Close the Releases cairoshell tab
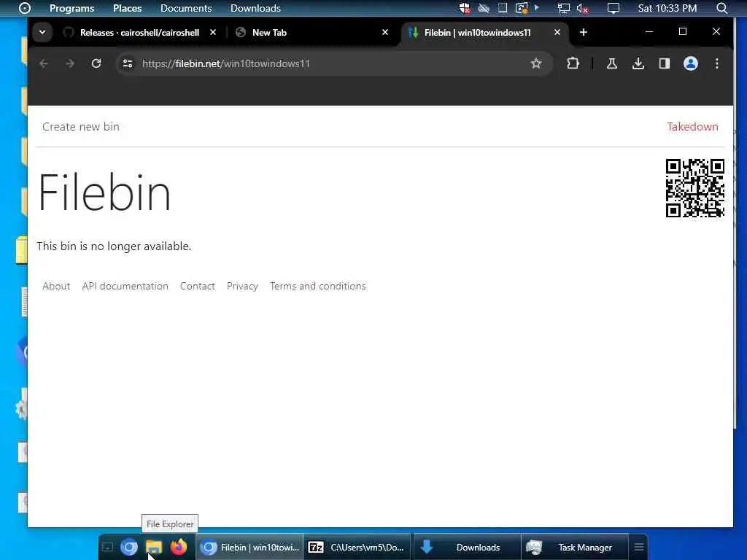747x560 pixels. 213,32
